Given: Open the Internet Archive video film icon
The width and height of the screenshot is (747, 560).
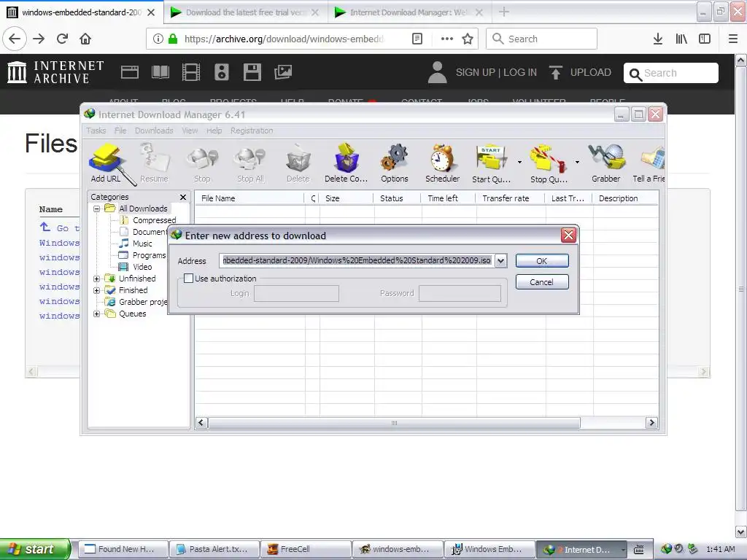Looking at the screenshot, I should pyautogui.click(x=191, y=72).
